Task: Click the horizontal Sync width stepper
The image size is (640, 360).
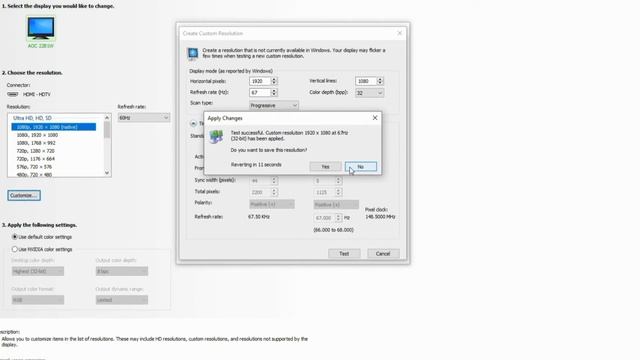Action: pyautogui.click(x=274, y=180)
